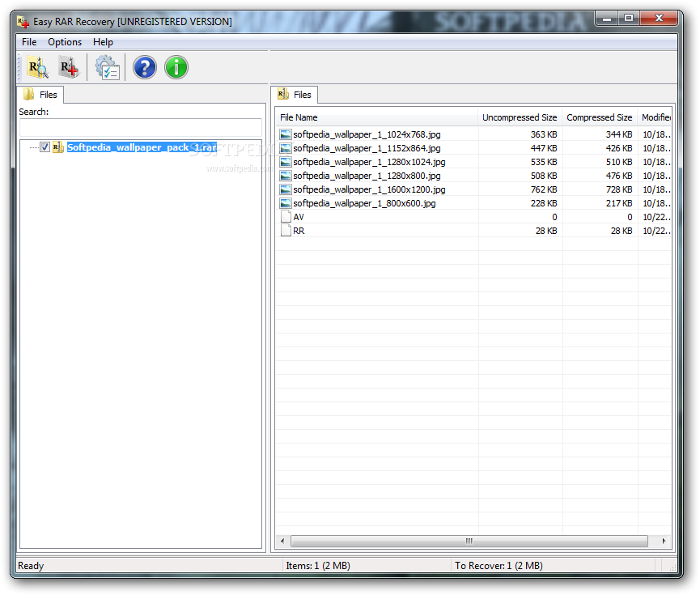Click the 728 KB compressed size cell
Image resolution: width=700 pixels, height=595 pixels.
click(x=619, y=190)
